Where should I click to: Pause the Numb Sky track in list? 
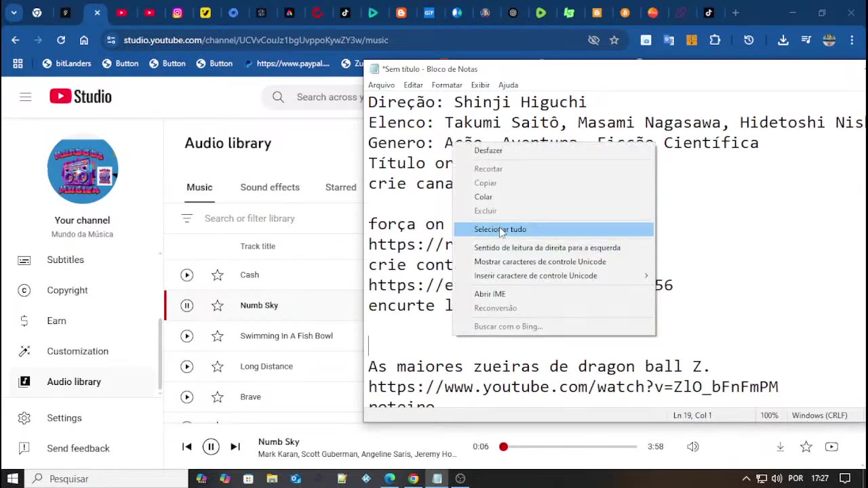(187, 306)
